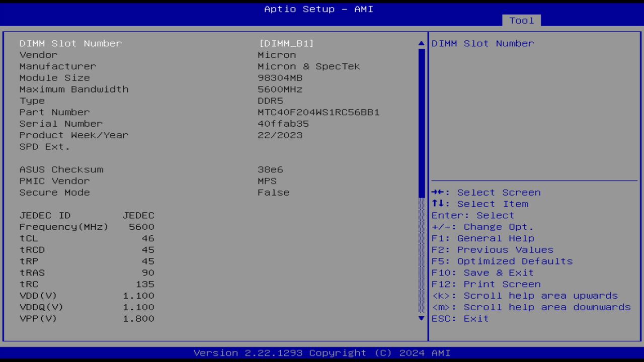Click the Part Number MTC40F204WS1RC56BB1
The image size is (644, 362).
318,112
